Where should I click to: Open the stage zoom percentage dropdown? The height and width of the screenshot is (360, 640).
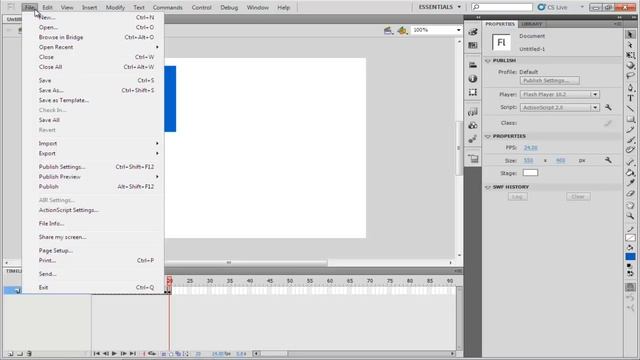[458, 30]
